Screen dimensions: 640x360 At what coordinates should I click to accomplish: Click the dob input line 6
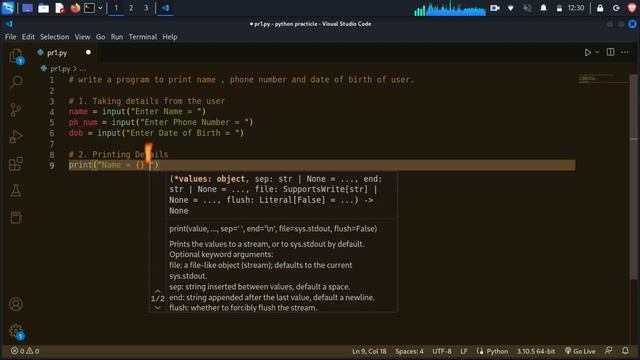[156, 133]
